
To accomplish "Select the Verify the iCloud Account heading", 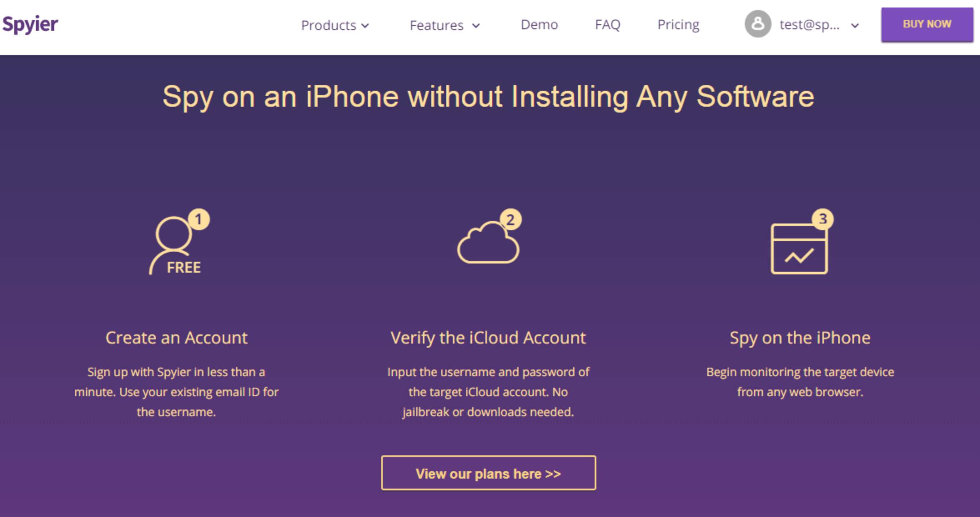I will [488, 338].
